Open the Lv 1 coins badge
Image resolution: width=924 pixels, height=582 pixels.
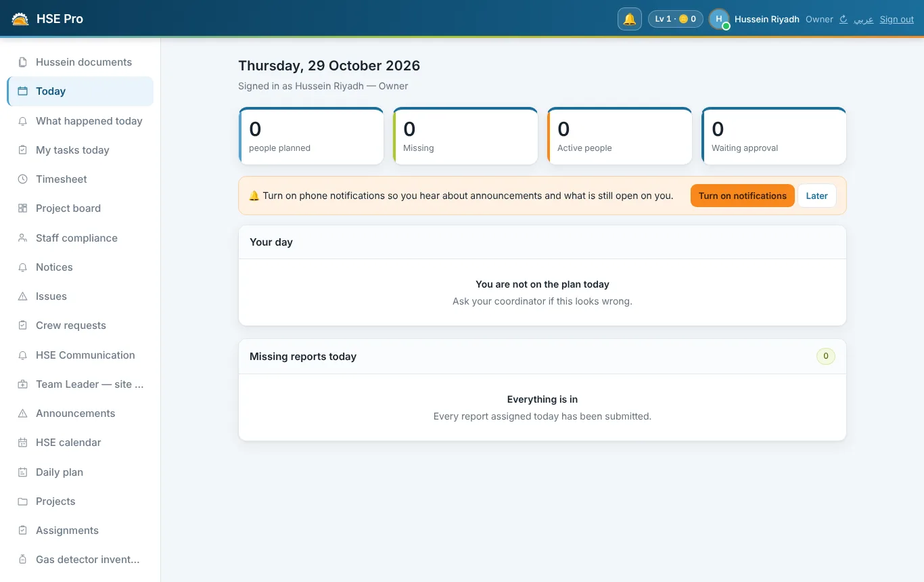click(x=676, y=19)
